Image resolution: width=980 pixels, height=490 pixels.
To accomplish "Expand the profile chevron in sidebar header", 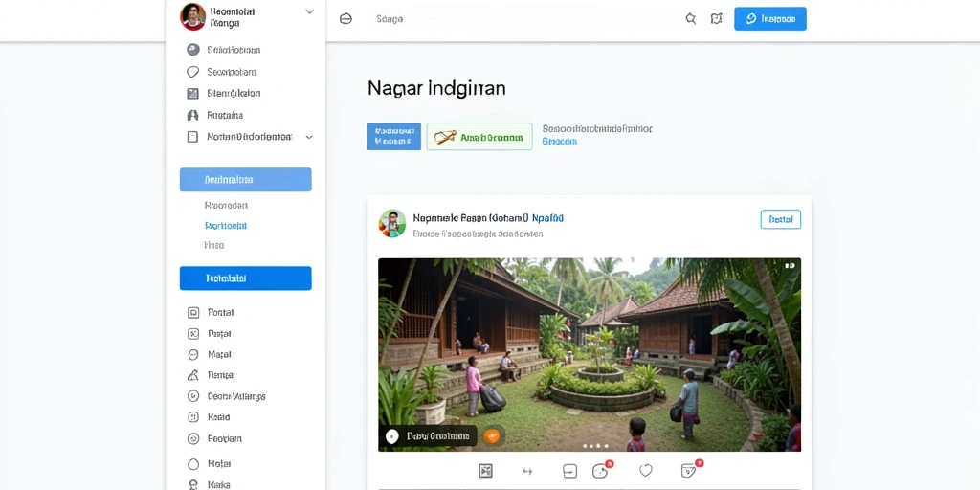I will point(309,11).
